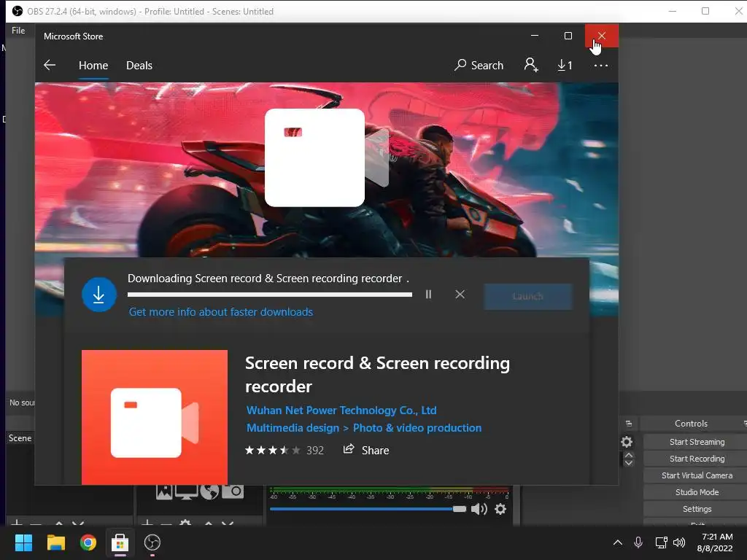Click the large orange app logo
747x560 pixels.
pyautogui.click(x=155, y=417)
